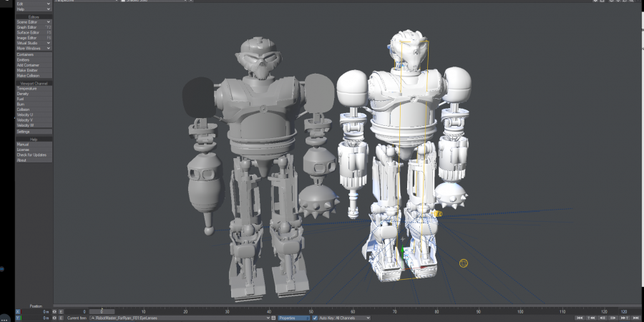Toggle the Y axis channel button
The width and height of the screenshot is (644, 322).
click(18, 318)
